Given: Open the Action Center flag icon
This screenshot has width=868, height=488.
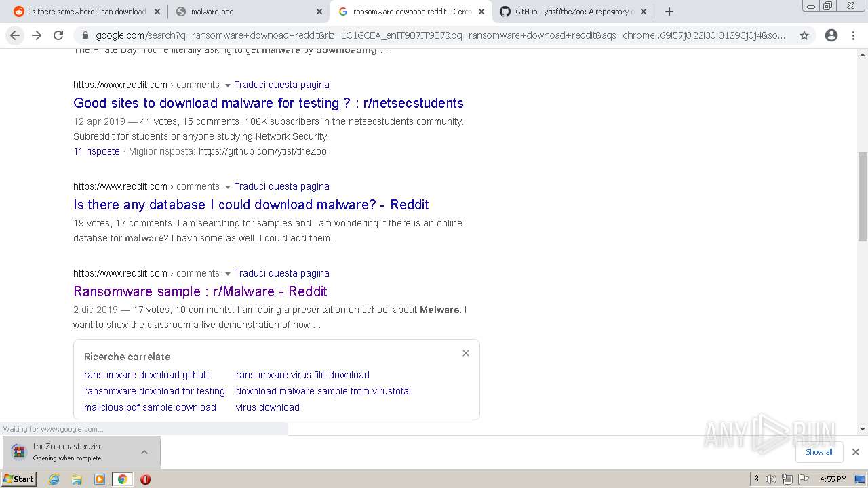Looking at the screenshot, I should [802, 479].
